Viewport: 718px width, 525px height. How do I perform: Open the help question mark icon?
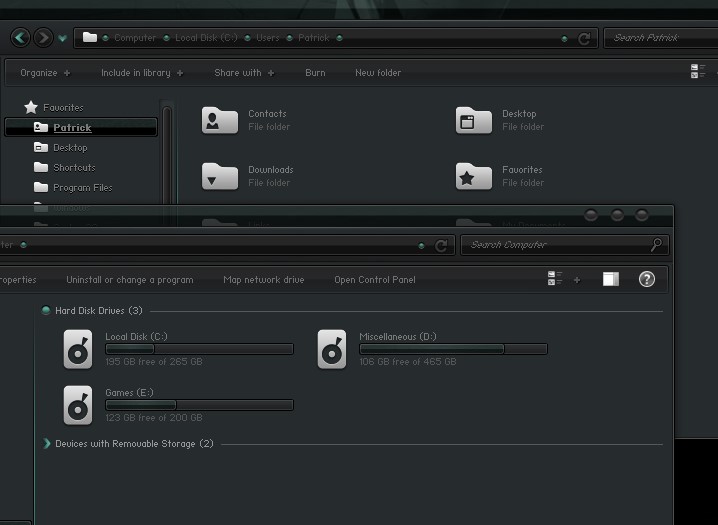(646, 279)
